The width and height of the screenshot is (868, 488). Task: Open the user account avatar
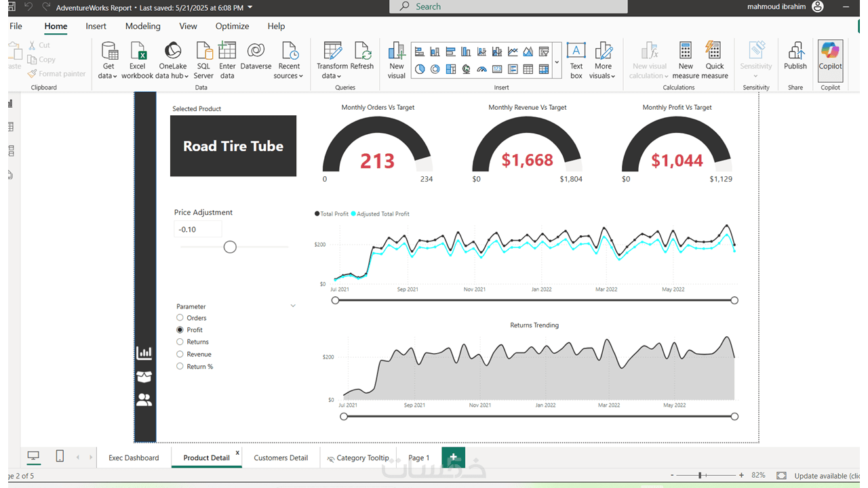pyautogui.click(x=818, y=7)
